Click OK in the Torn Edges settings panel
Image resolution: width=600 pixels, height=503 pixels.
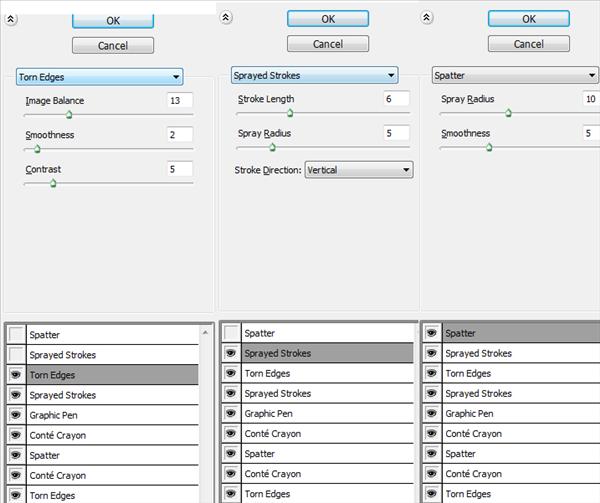pos(113,21)
